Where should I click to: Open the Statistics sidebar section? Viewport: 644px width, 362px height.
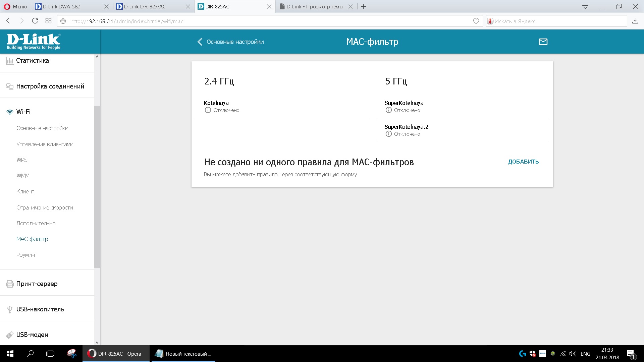[33, 61]
